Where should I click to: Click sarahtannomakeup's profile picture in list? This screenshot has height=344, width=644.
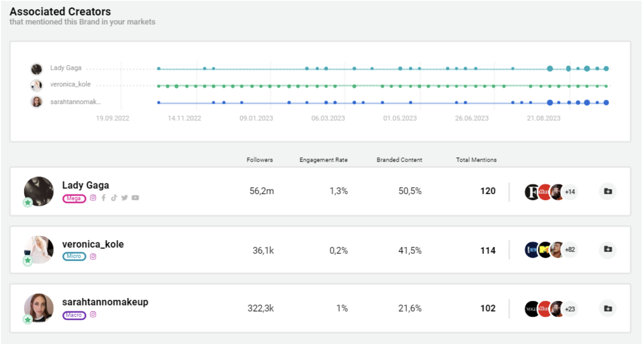click(39, 308)
